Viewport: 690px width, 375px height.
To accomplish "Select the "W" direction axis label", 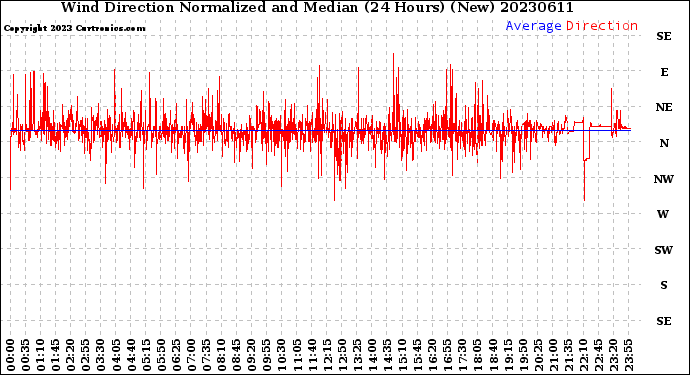I will click(663, 214).
